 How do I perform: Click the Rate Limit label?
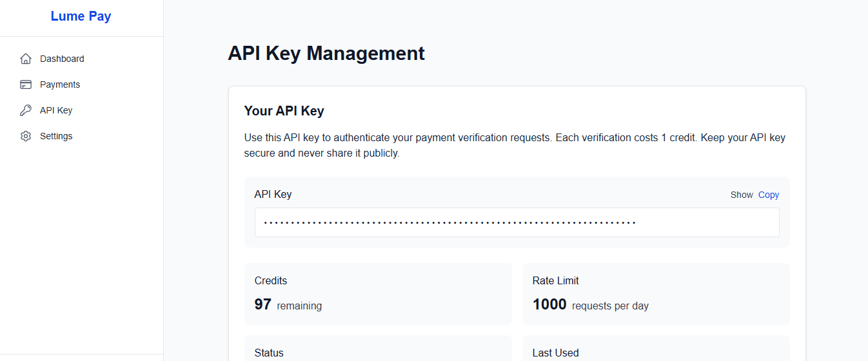[x=556, y=281]
